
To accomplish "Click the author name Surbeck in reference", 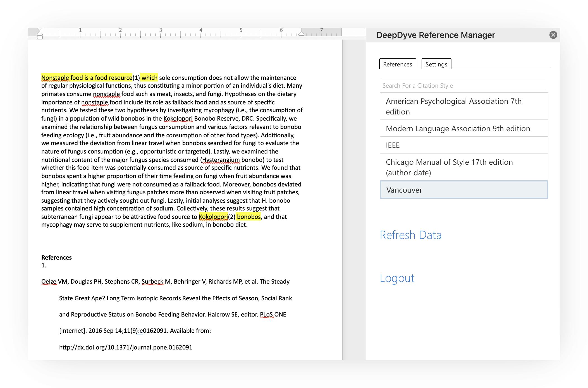I will 153,281.
